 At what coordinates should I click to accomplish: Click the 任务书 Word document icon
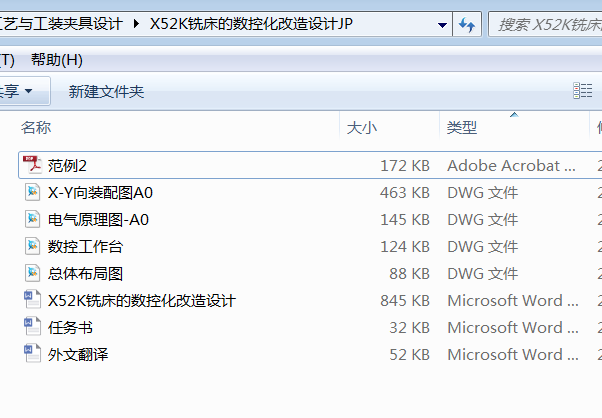[x=32, y=327]
